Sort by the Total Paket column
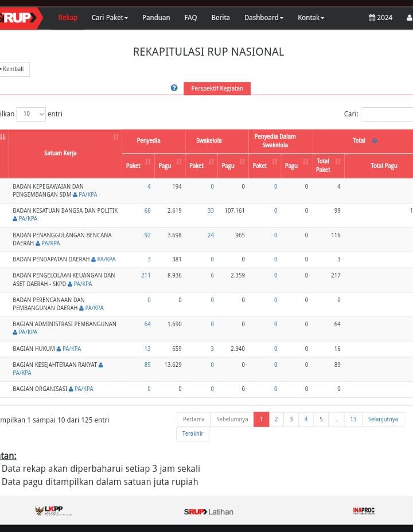413x532 pixels. coord(338,162)
